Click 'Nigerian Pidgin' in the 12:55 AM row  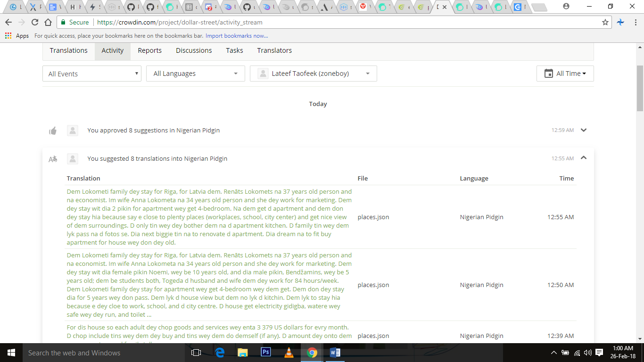(482, 217)
